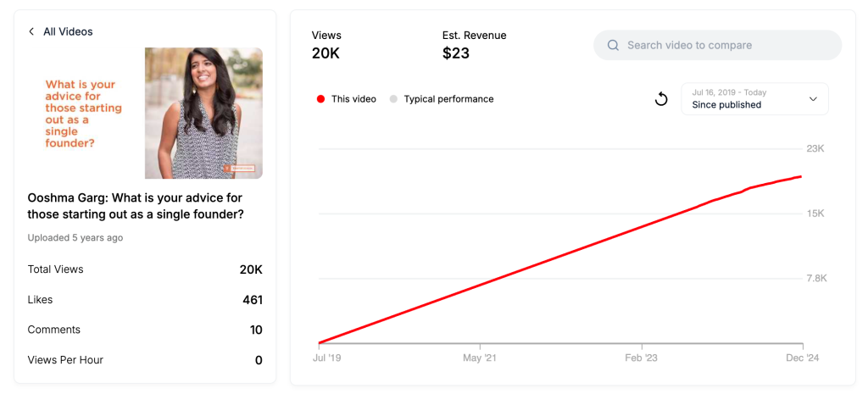Click the back arrow beside All Videos
Viewport: 868px width, 394px height.
(31, 31)
